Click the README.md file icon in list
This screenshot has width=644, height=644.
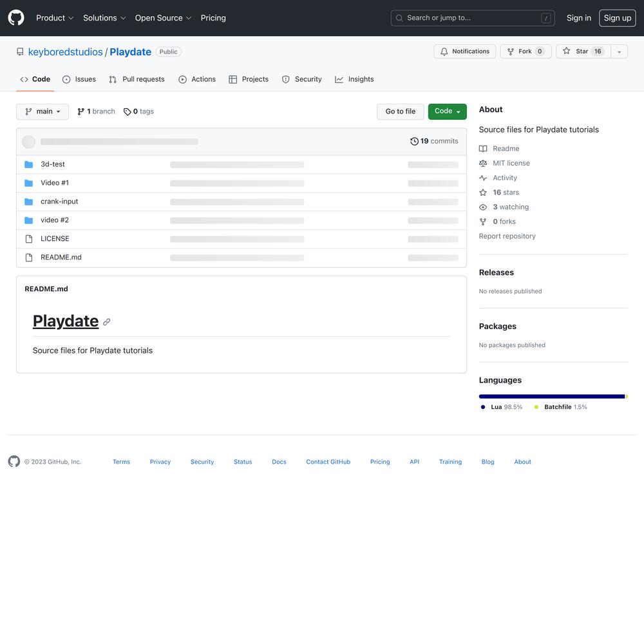click(x=29, y=258)
